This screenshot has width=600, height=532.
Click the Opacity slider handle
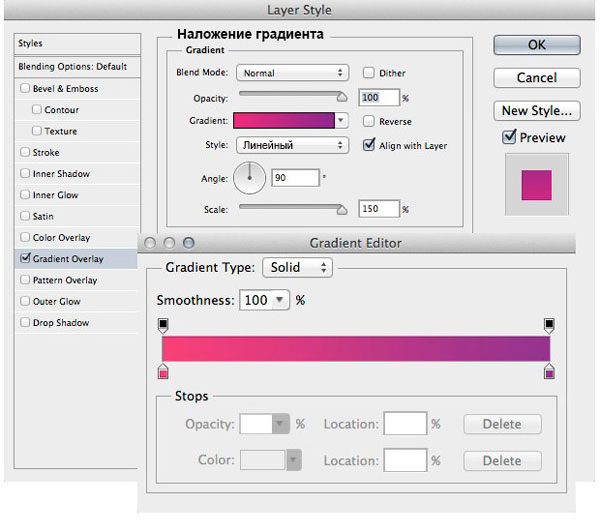coord(342,97)
